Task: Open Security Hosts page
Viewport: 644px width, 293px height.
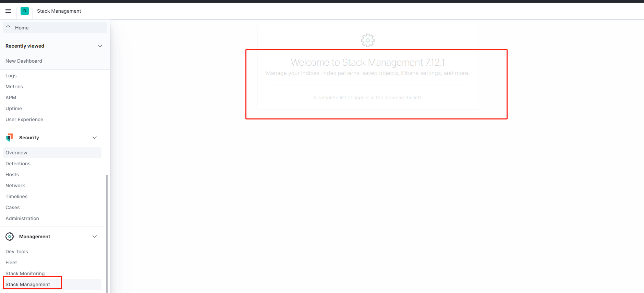Action: coord(12,175)
